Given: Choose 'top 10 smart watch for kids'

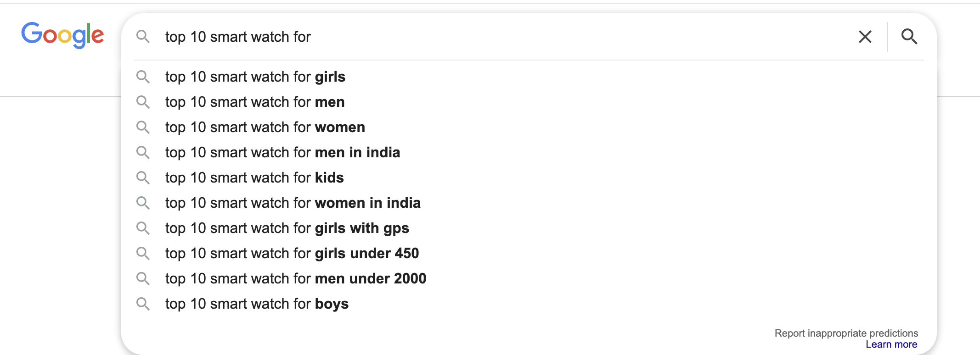Looking at the screenshot, I should [x=254, y=177].
